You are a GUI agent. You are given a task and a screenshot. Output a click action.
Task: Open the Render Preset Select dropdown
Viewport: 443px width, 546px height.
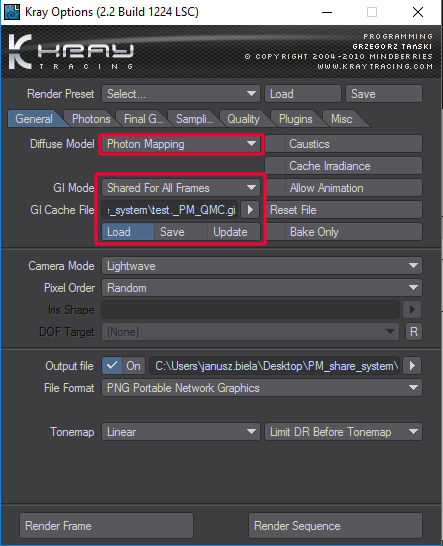click(181, 94)
